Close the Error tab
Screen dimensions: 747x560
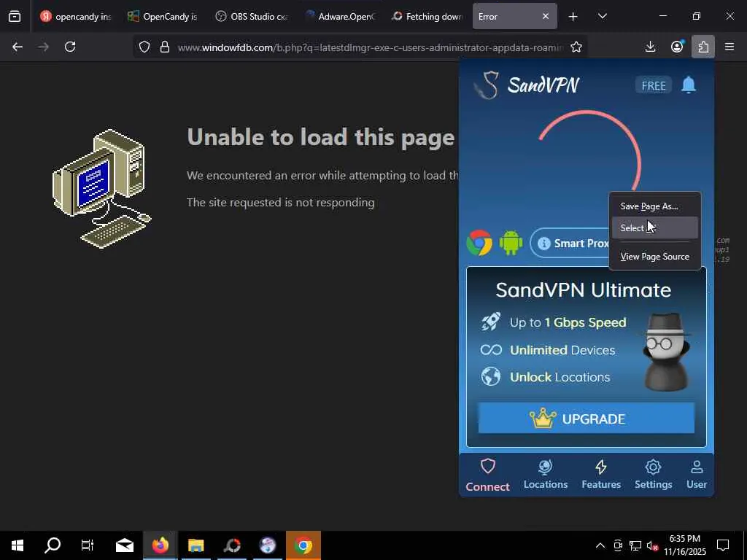coord(546,16)
